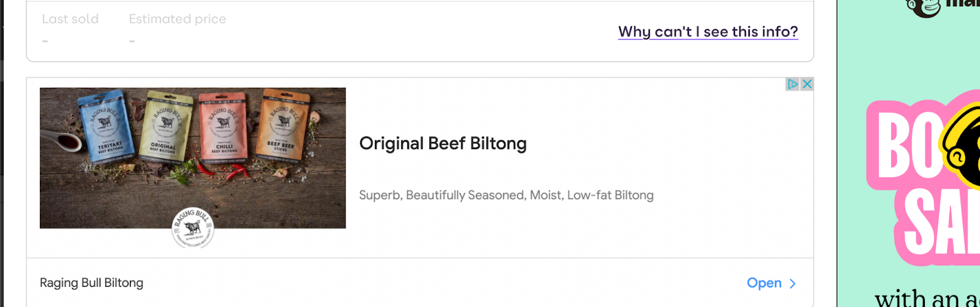Click the orange Beef Beer Sticks pouch

(x=282, y=125)
